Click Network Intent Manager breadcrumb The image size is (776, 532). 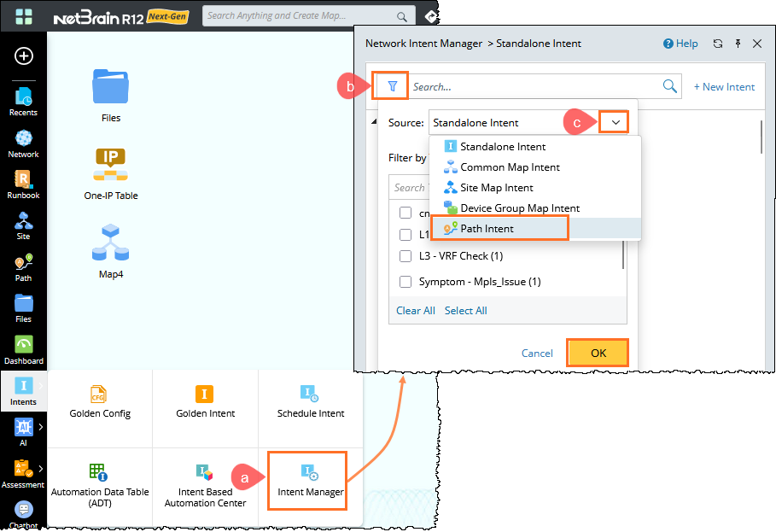[423, 44]
